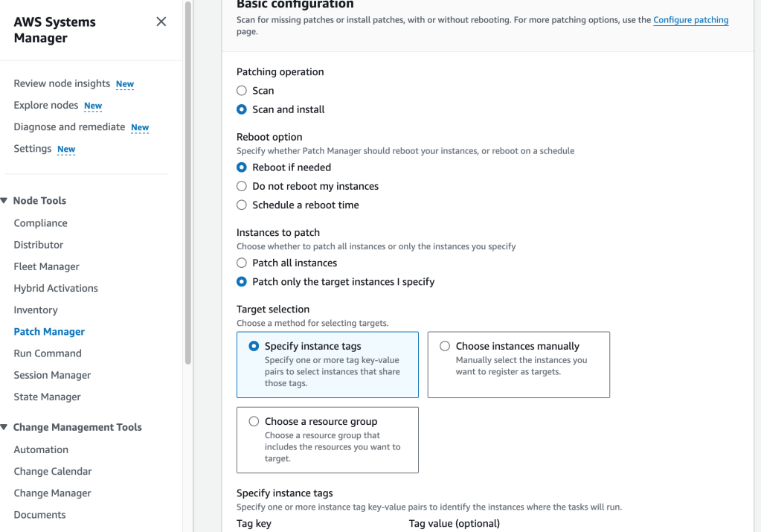Open Change Calendar in sidebar

pyautogui.click(x=53, y=471)
